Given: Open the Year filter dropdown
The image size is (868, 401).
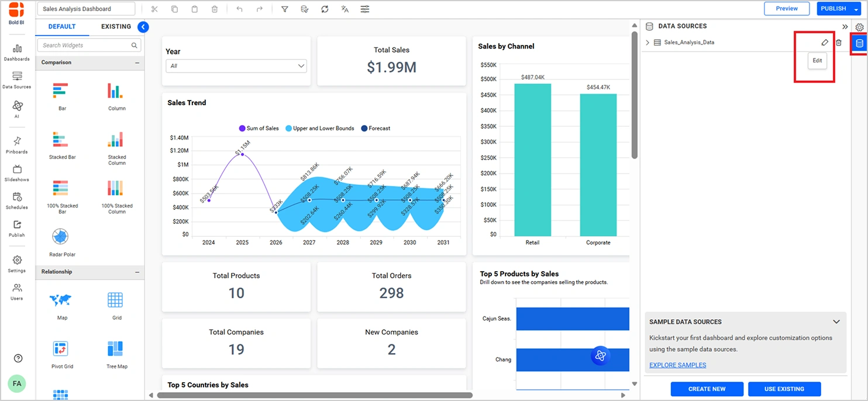Looking at the screenshot, I should click(236, 66).
